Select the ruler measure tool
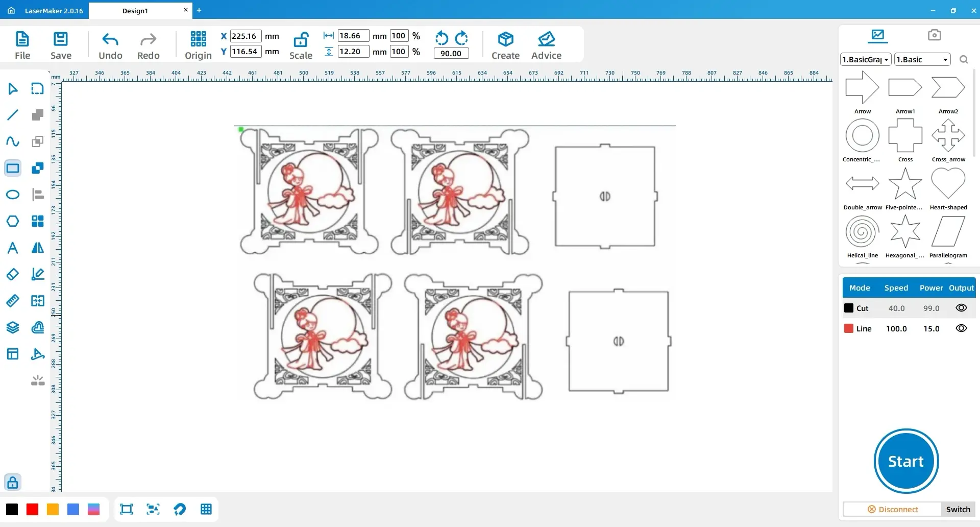 click(x=13, y=301)
